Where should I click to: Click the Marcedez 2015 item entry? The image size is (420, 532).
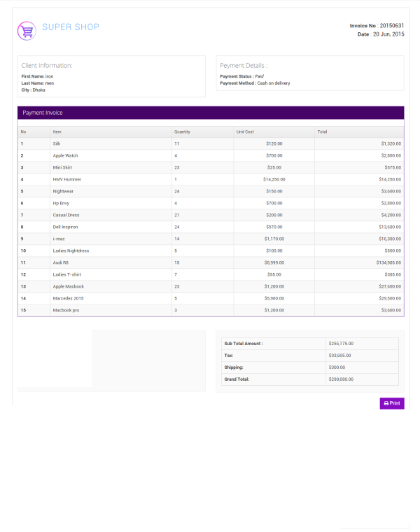click(69, 298)
